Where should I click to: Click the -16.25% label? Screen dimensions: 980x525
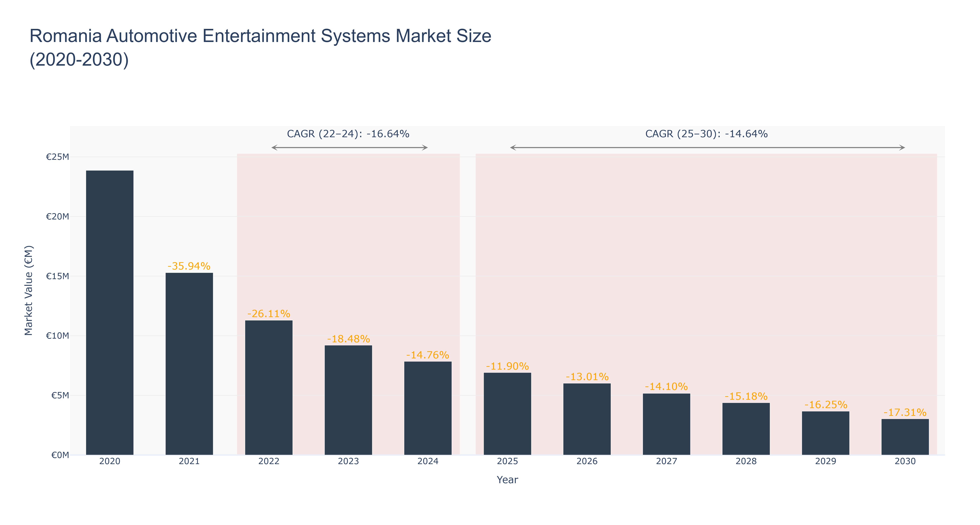[x=825, y=404]
